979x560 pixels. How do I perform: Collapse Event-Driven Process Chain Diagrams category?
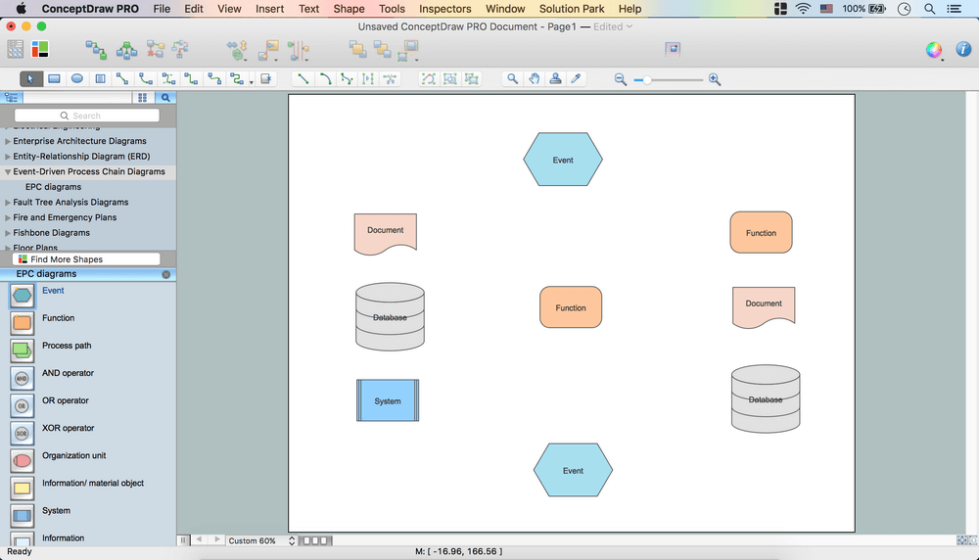tap(8, 172)
